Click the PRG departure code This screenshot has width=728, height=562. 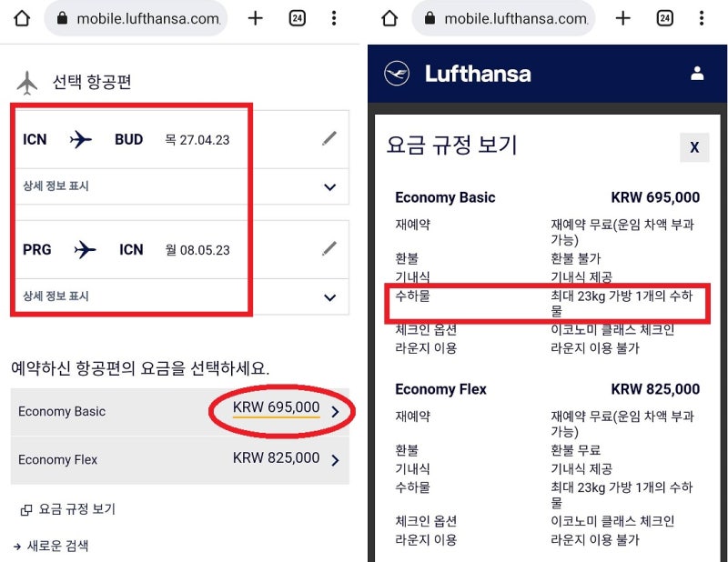[37, 250]
